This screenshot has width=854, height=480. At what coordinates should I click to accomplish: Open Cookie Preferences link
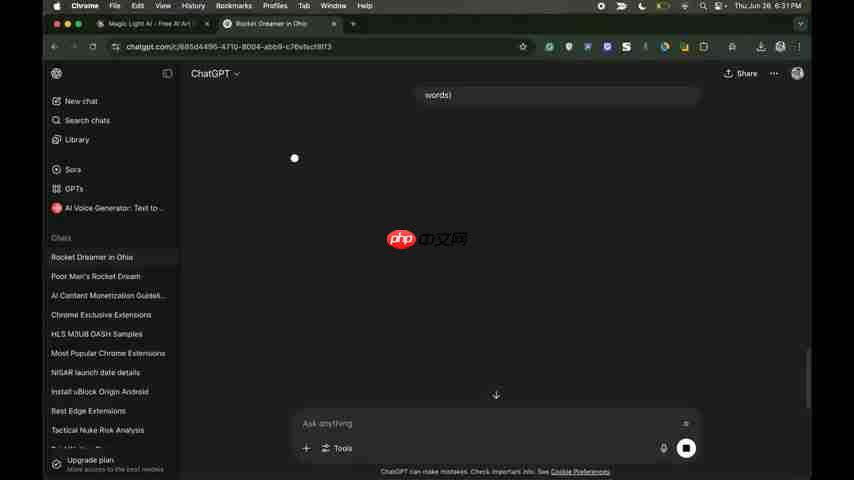coord(580,472)
